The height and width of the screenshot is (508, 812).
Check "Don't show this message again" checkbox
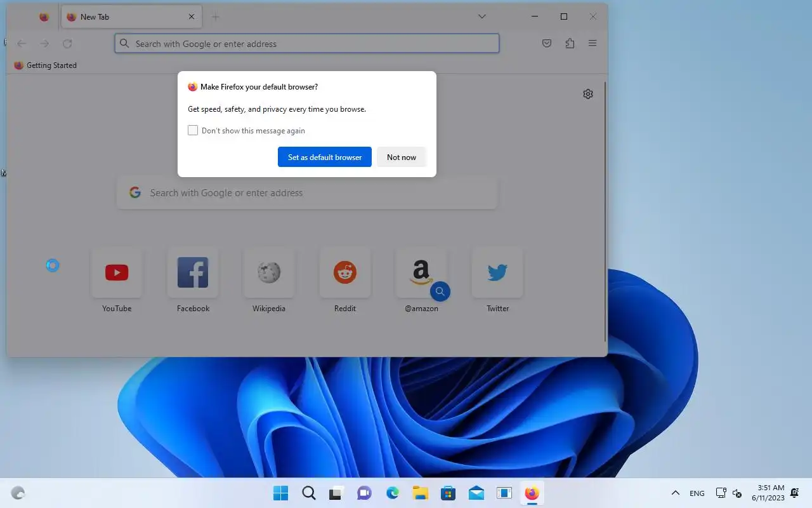tap(193, 130)
